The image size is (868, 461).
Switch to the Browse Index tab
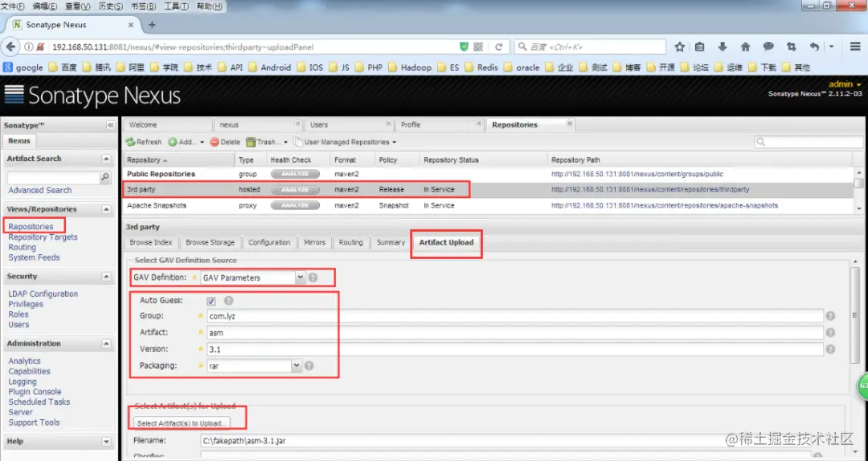(x=150, y=243)
